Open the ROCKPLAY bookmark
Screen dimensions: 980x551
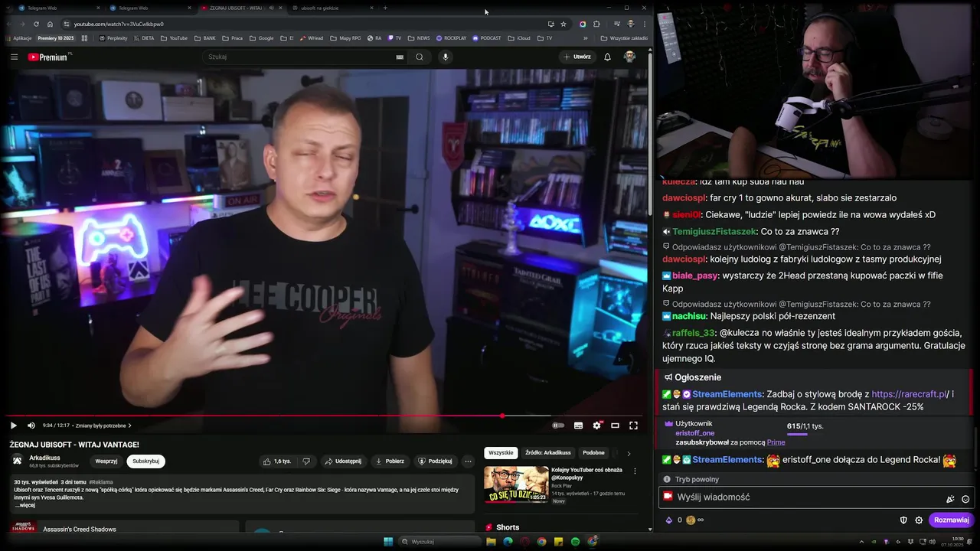[452, 38]
